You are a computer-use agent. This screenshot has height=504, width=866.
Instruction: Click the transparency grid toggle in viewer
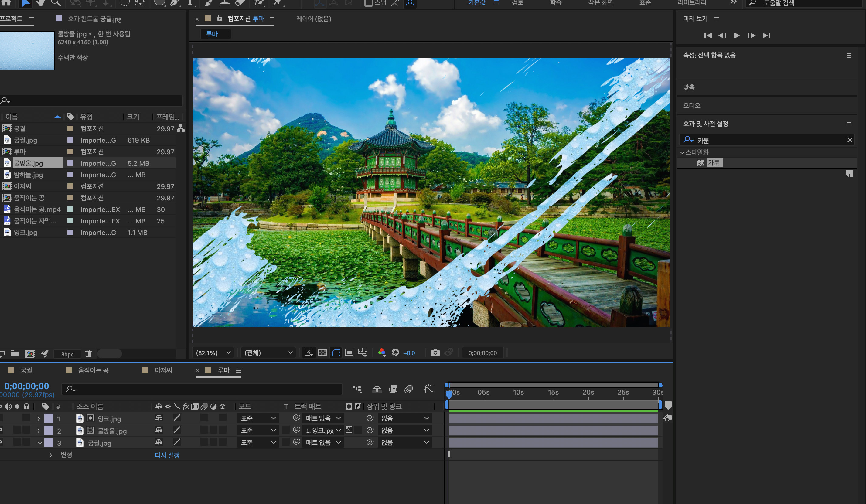coord(322,352)
